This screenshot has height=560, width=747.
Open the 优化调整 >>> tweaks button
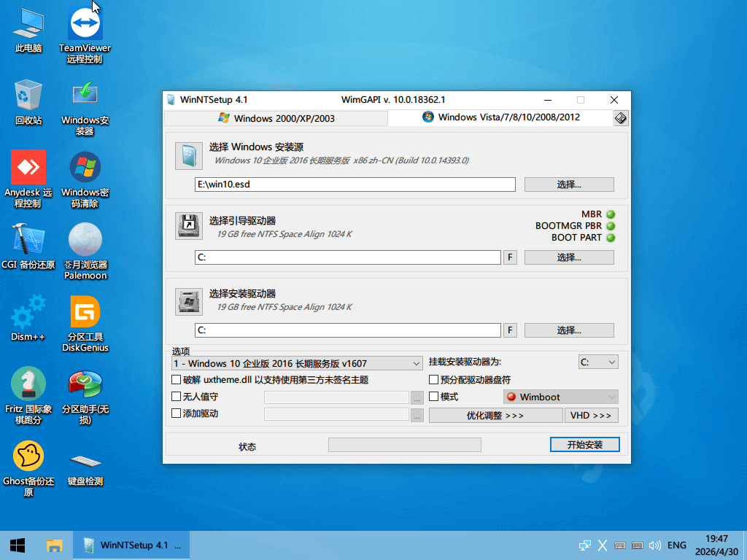(495, 415)
